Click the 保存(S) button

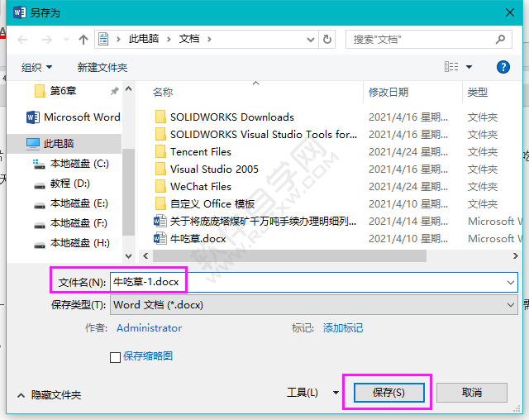(388, 393)
